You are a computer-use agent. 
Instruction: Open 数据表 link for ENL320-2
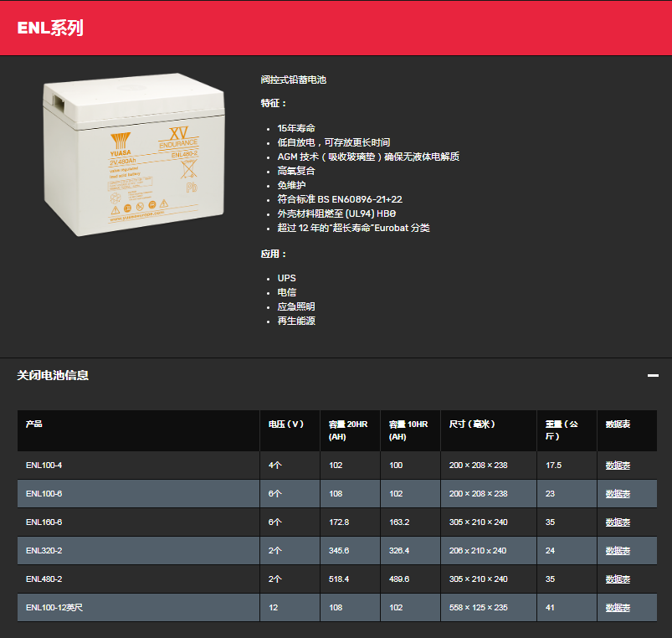(618, 551)
